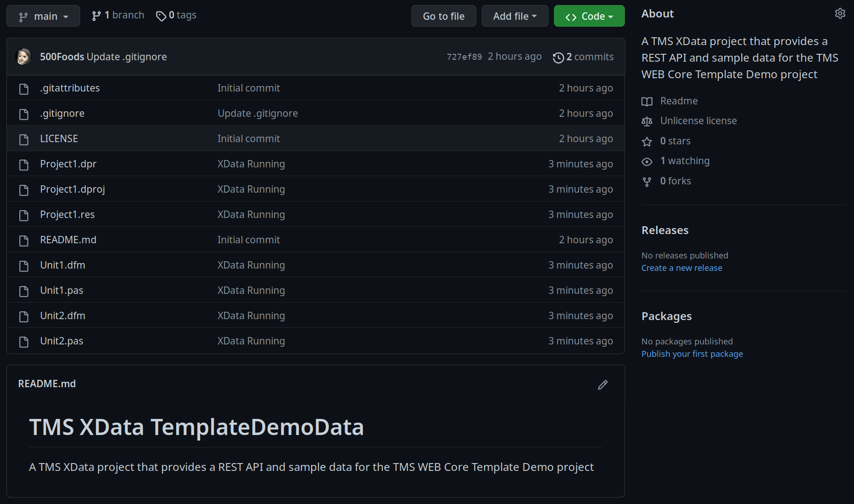Image resolution: width=854 pixels, height=504 pixels.
Task: Open the Project1.res file
Action: (67, 214)
